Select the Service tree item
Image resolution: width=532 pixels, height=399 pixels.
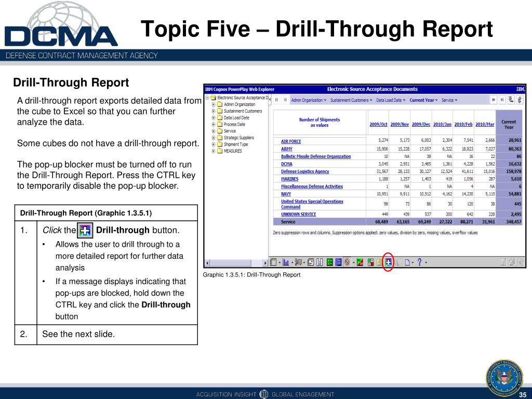tap(230, 131)
